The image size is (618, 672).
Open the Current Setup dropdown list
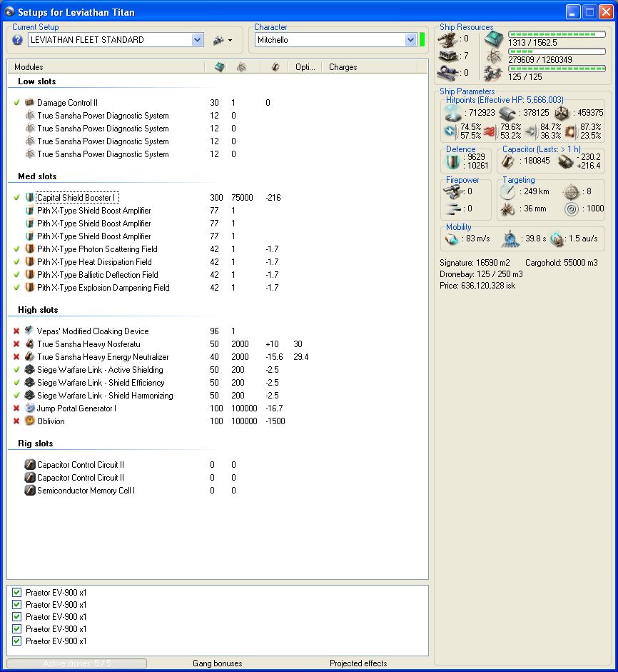tap(198, 40)
